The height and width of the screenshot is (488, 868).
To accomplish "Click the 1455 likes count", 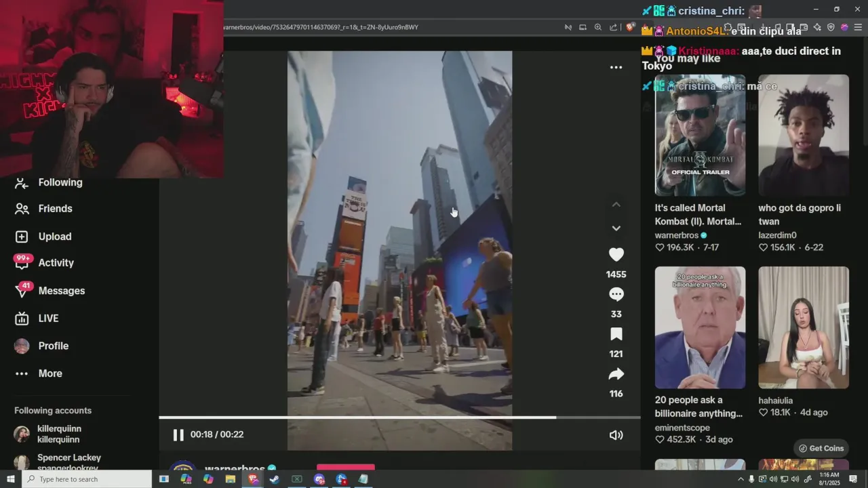I will coord(616,274).
